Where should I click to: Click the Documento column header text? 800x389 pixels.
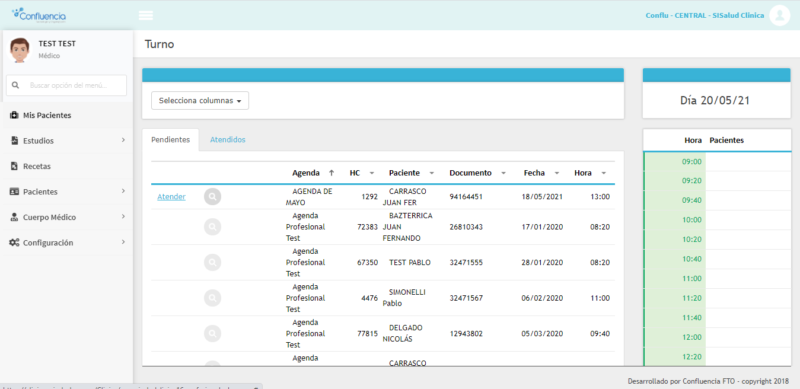point(470,173)
